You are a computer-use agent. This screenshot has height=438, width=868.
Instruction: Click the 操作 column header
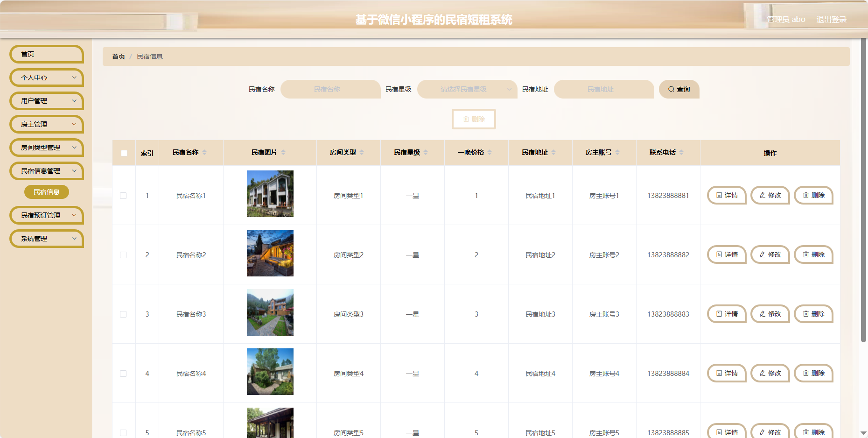tap(770, 153)
